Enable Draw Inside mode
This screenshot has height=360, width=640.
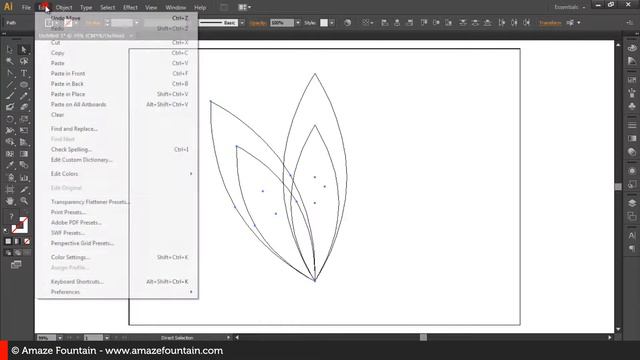27,253
